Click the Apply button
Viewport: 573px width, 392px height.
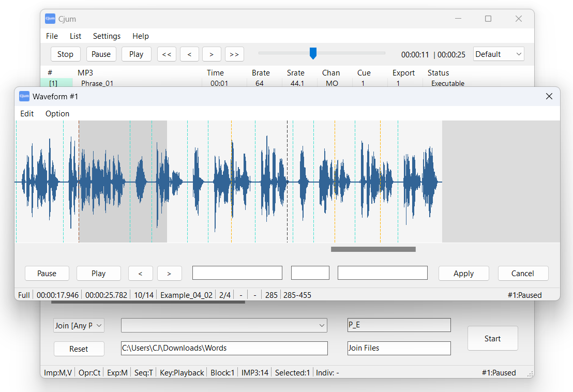point(464,273)
